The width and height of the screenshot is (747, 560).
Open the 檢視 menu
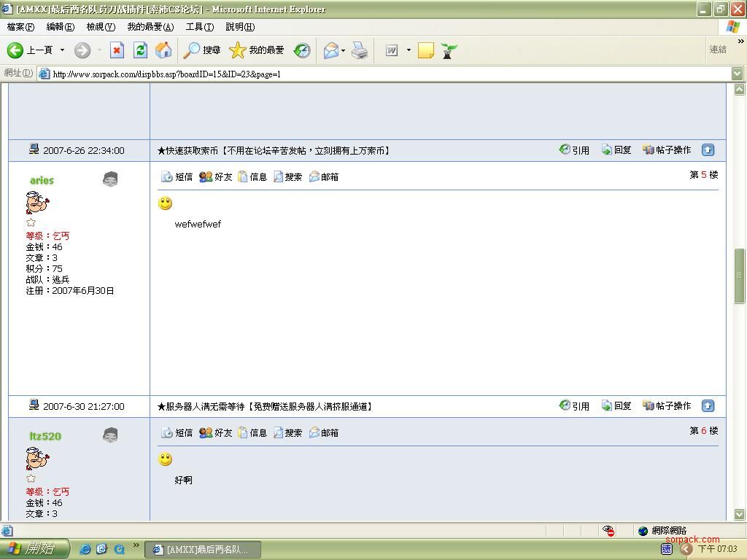pyautogui.click(x=100, y=27)
